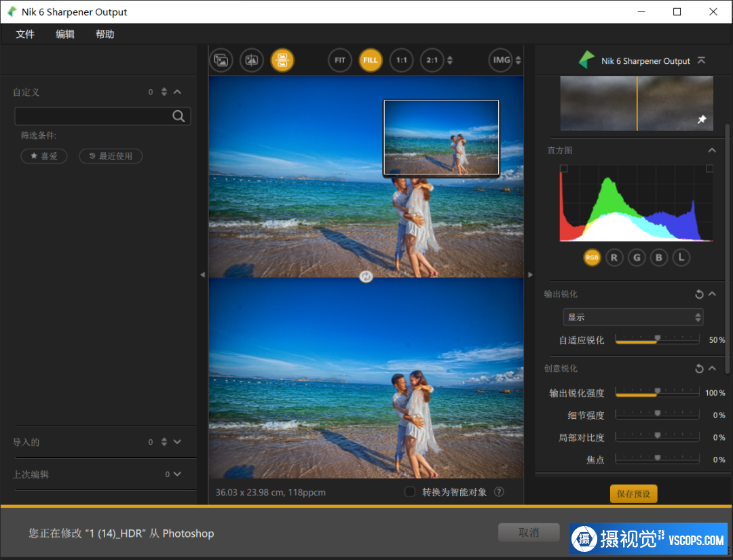
Task: Click the right panel vertical scrollbar
Action: click(727, 248)
